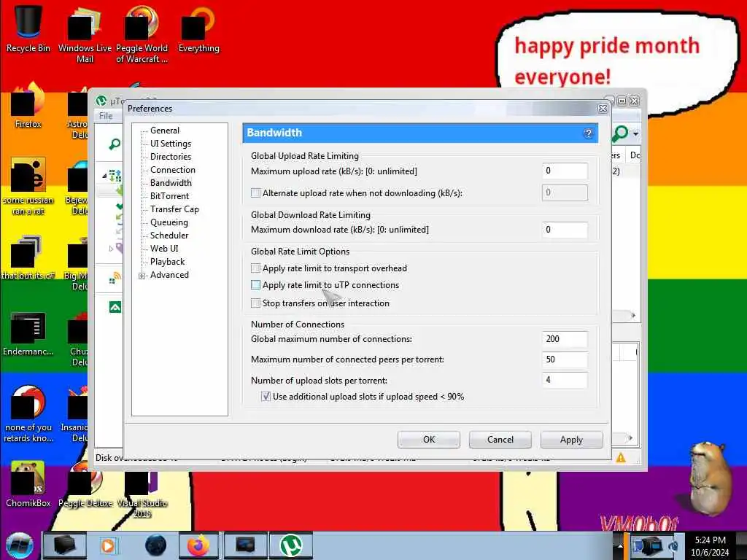Open File menu in uTorrent
Screen dimensions: 747x560
pos(106,116)
